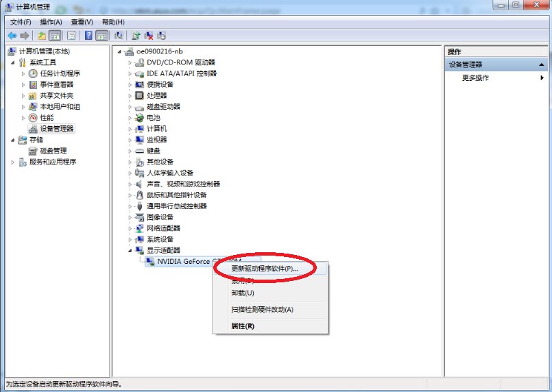This screenshot has width=552, height=392.
Task: Open the 查看(V) menu
Action: (82, 22)
